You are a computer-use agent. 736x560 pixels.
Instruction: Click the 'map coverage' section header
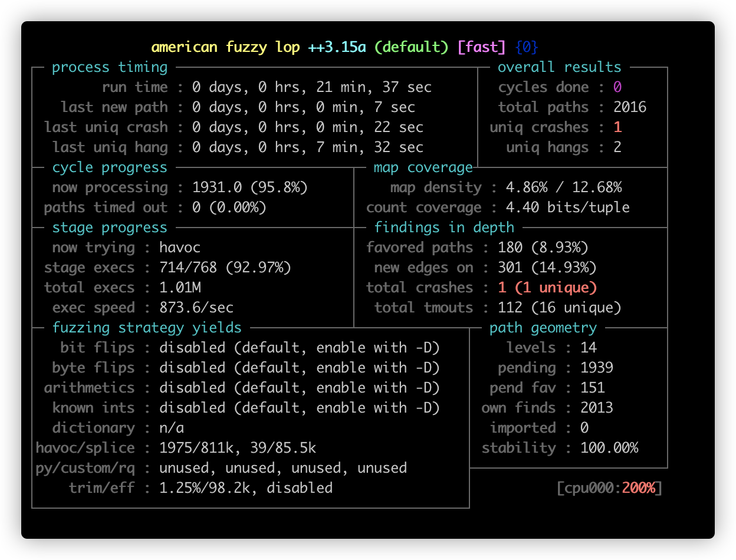[x=423, y=167]
